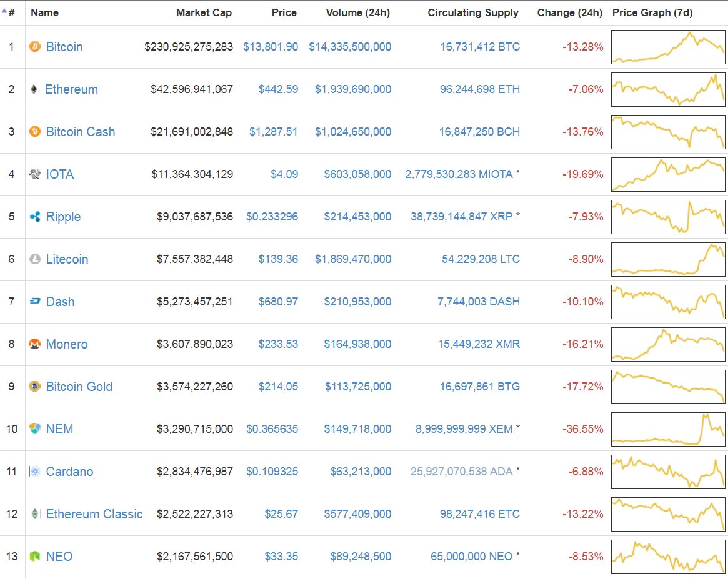
Task: Click the IOTA logo icon
Action: tap(35, 174)
